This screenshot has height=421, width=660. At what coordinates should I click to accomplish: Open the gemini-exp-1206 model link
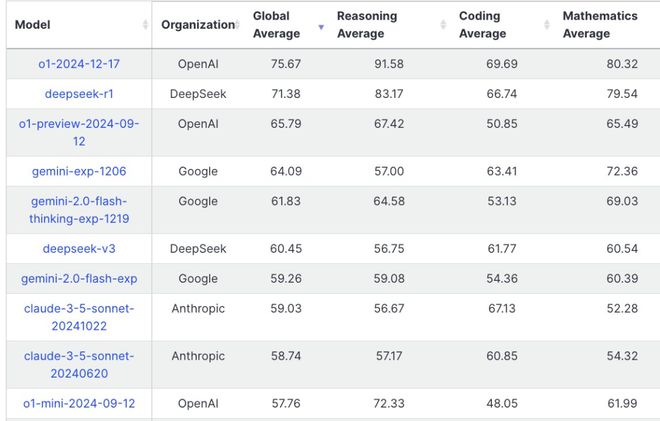(x=79, y=171)
